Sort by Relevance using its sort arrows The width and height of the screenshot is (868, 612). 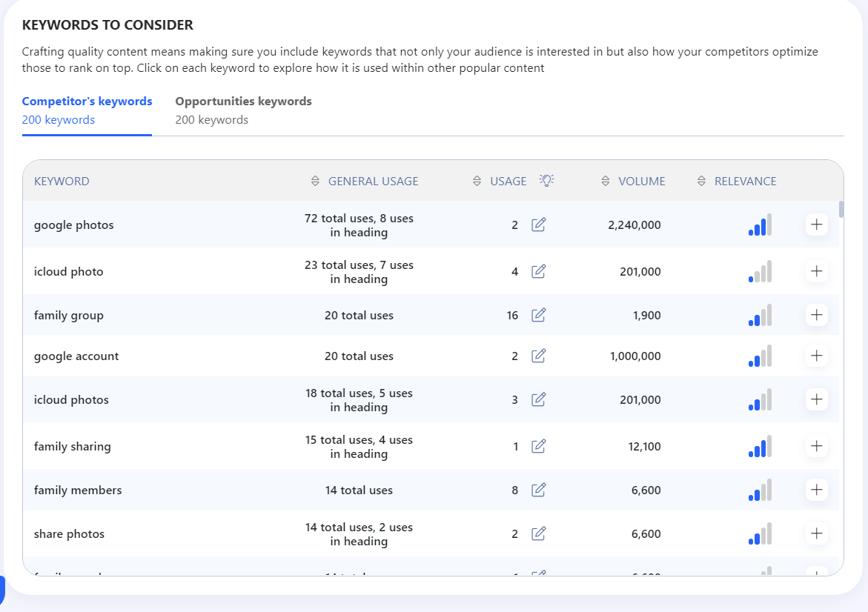coord(701,181)
